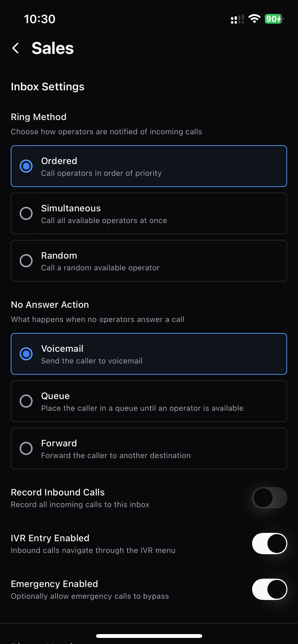The width and height of the screenshot is (298, 644).
Task: Tap 'Forward the caller to another destination' description
Action: 116,456
